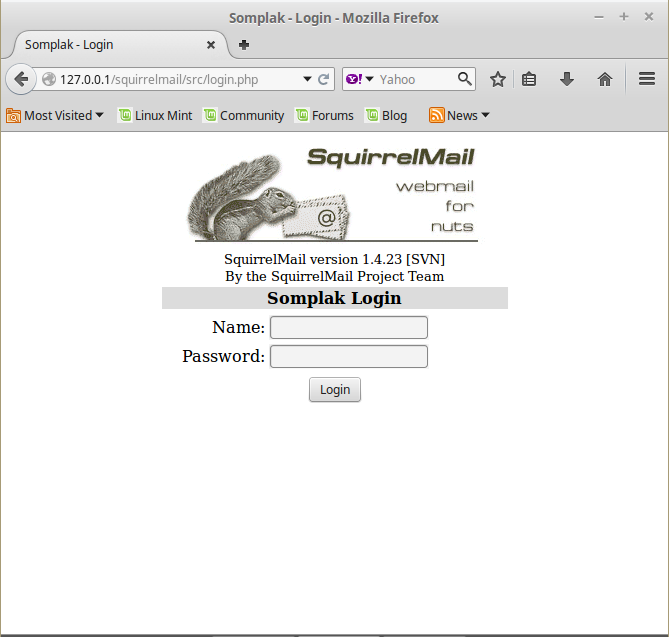Focus the Name input field
The image size is (669, 637).
(x=349, y=327)
